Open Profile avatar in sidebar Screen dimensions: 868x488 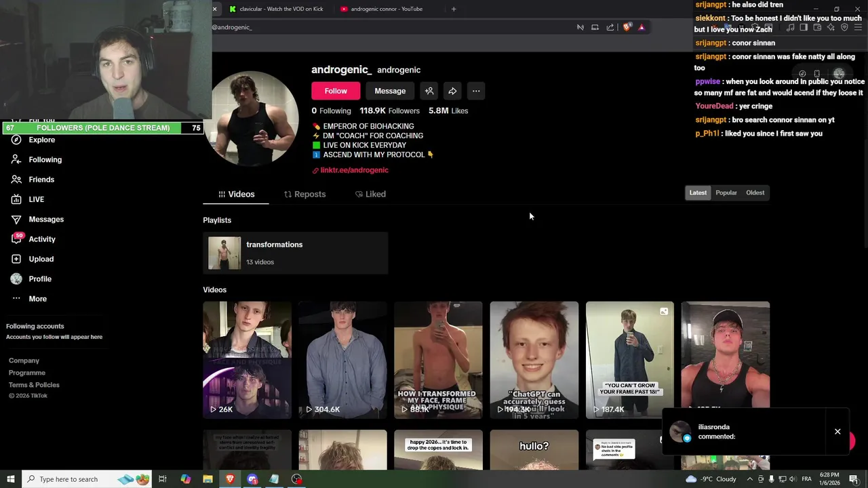[16, 279]
